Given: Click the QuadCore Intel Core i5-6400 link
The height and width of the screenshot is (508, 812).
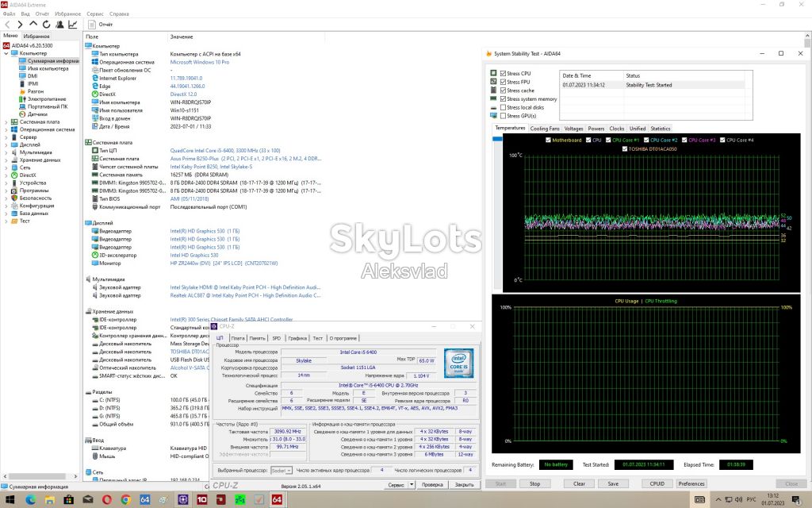Looking at the screenshot, I should click(x=224, y=150).
